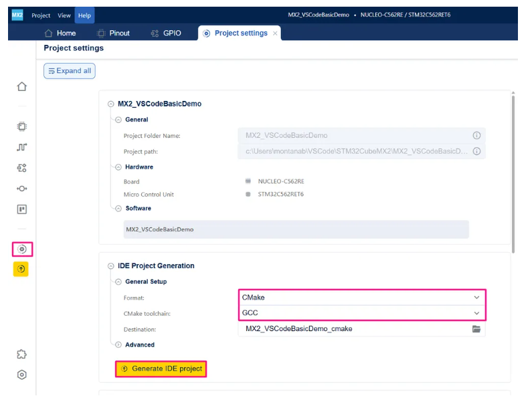Click the vertical scrollbar of settings panel
This screenshot has height=402, width=532.
coord(513,175)
